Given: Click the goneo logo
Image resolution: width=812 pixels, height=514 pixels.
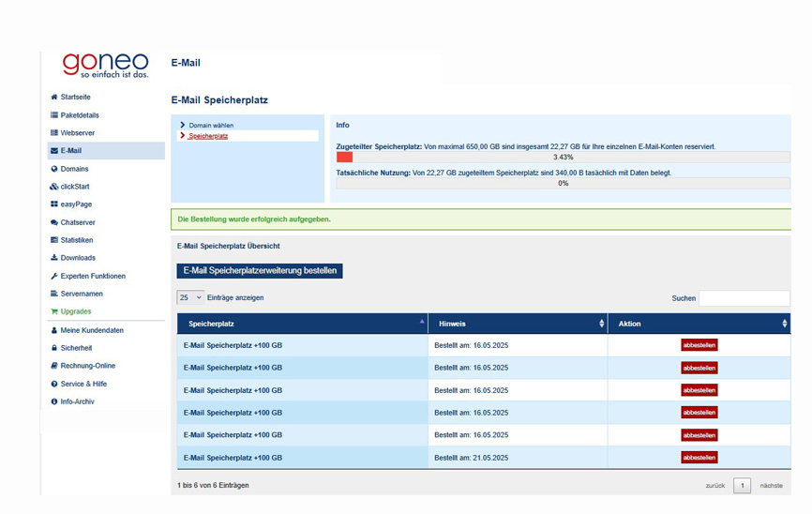Looking at the screenshot, I should [x=106, y=66].
